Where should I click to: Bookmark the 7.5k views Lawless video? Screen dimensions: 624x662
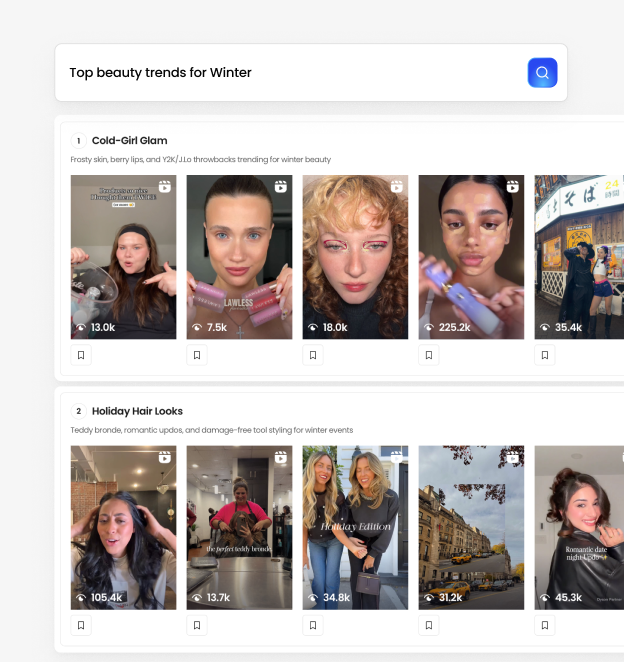197,355
